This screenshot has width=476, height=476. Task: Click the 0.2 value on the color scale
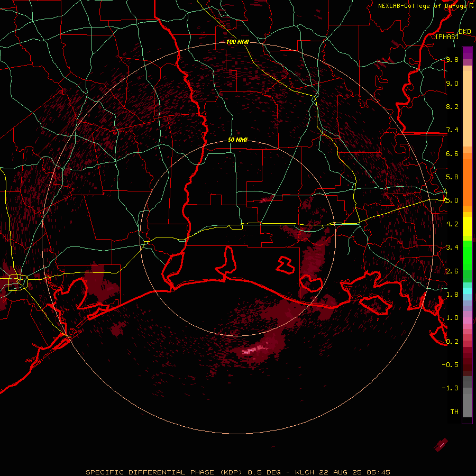pos(452,342)
